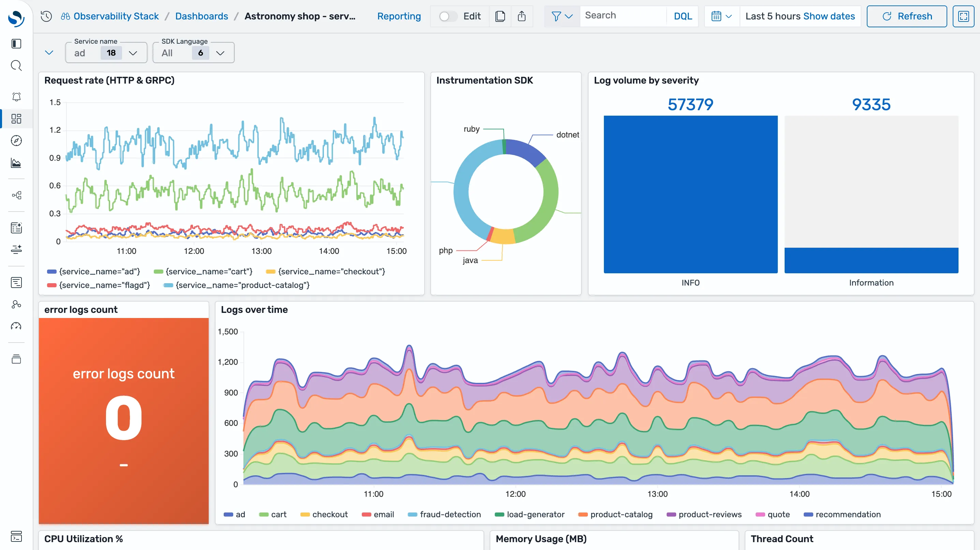
Task: Click the product-catalog entry in Logs legend
Action: (x=615, y=514)
